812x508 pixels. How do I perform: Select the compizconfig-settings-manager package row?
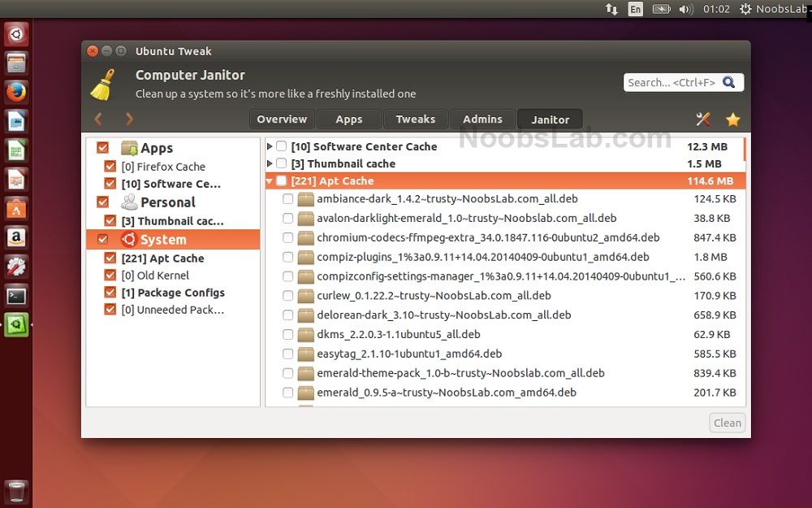point(505,276)
